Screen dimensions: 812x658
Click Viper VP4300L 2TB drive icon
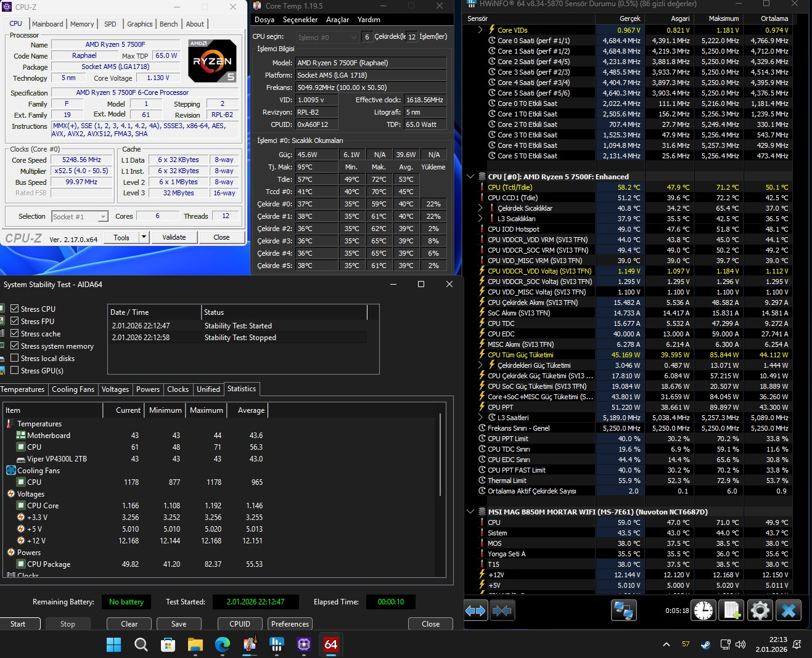tap(21, 459)
